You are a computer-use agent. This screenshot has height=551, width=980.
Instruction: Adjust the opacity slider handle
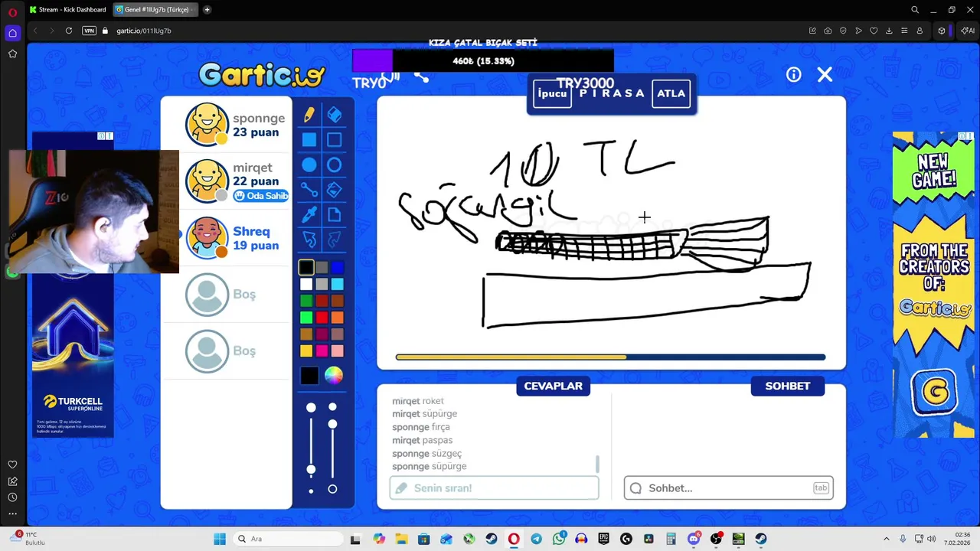(332, 424)
